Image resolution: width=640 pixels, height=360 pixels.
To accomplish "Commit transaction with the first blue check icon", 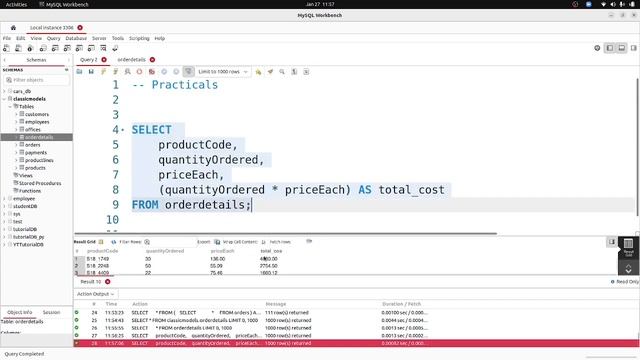I will point(164,71).
